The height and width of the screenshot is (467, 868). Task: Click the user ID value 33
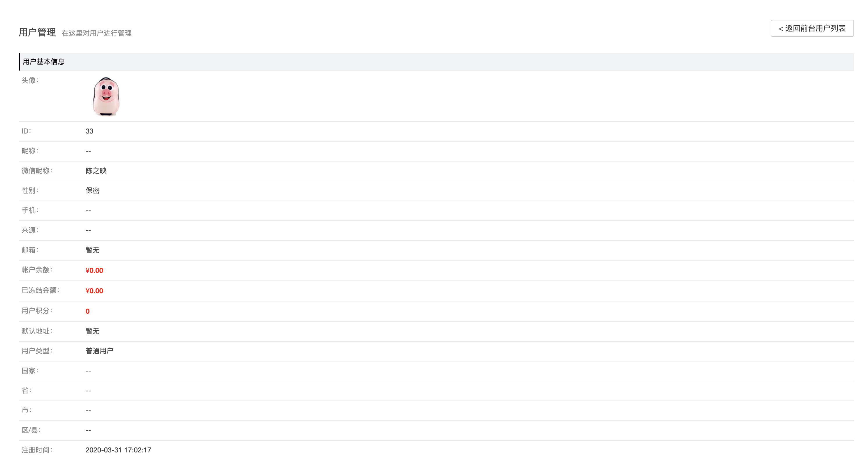[x=89, y=131]
